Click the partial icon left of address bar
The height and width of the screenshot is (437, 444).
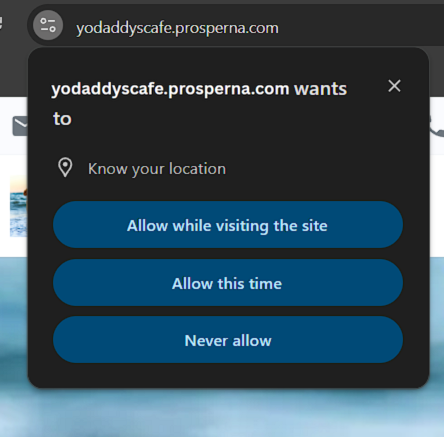[1, 23]
